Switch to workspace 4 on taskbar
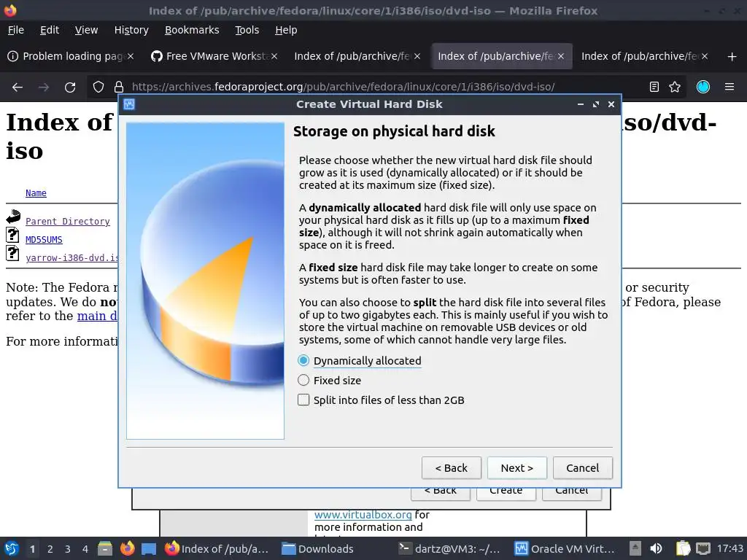This screenshot has width=747, height=560. tap(85, 549)
